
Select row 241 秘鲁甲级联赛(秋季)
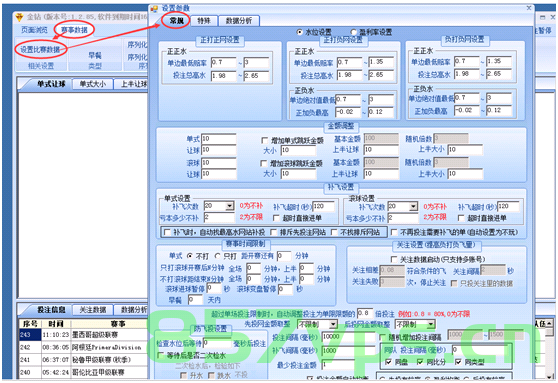click(x=83, y=360)
